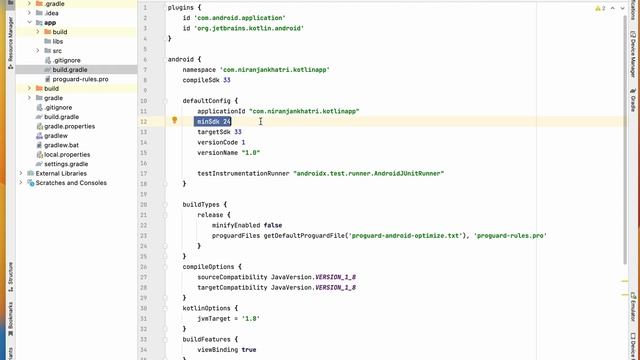Click 'targetSdk 33' on line 13
The width and height of the screenshot is (640, 360).
220,132
